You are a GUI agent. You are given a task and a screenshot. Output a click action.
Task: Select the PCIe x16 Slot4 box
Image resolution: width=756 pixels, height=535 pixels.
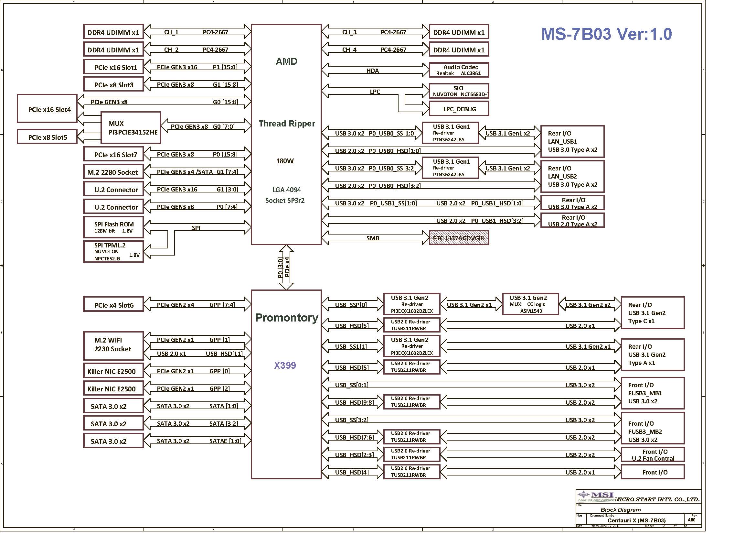(x=47, y=109)
